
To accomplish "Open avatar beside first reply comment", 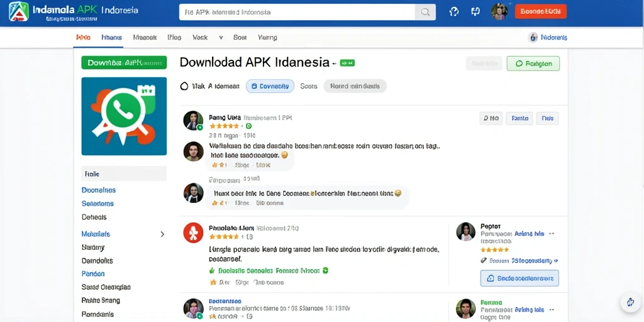I will coord(194,152).
